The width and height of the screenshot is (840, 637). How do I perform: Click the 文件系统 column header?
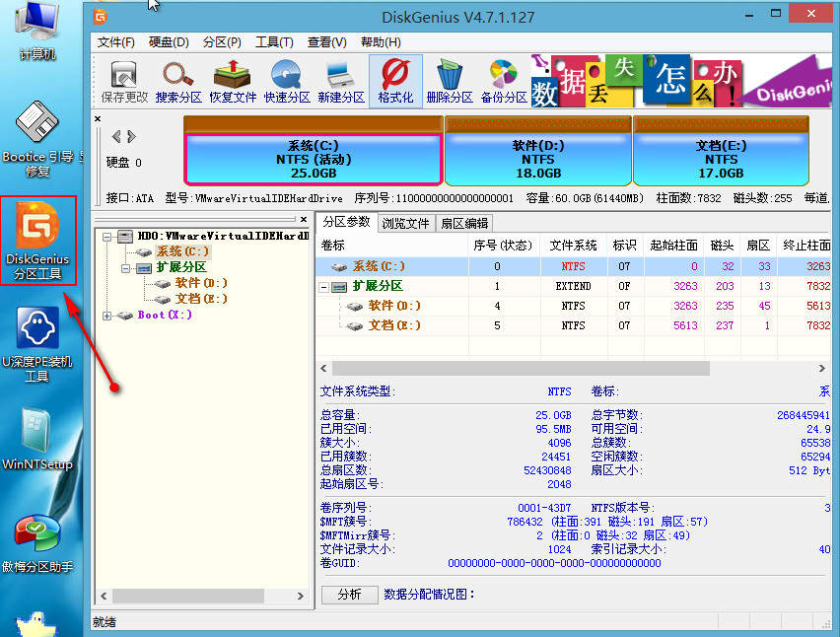point(573,246)
